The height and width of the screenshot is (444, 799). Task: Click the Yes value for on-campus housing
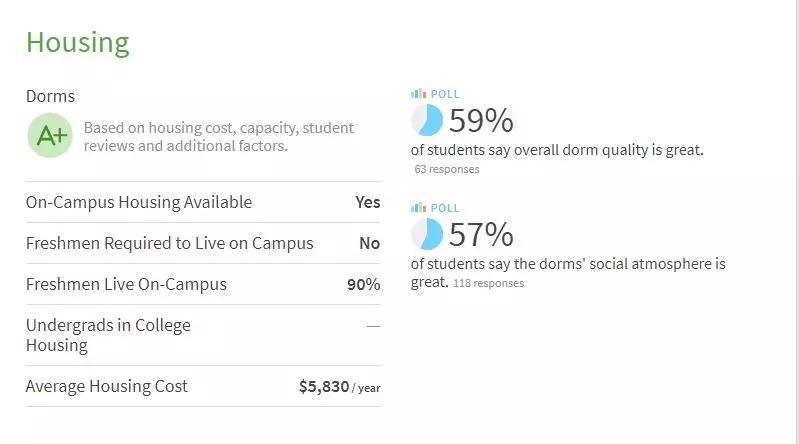point(368,202)
